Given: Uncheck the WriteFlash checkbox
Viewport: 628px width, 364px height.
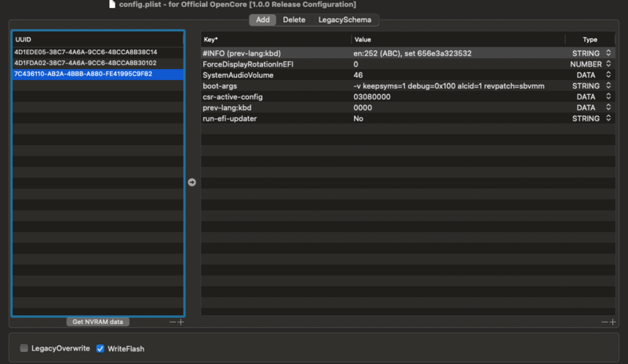Looking at the screenshot, I should tap(100, 348).
